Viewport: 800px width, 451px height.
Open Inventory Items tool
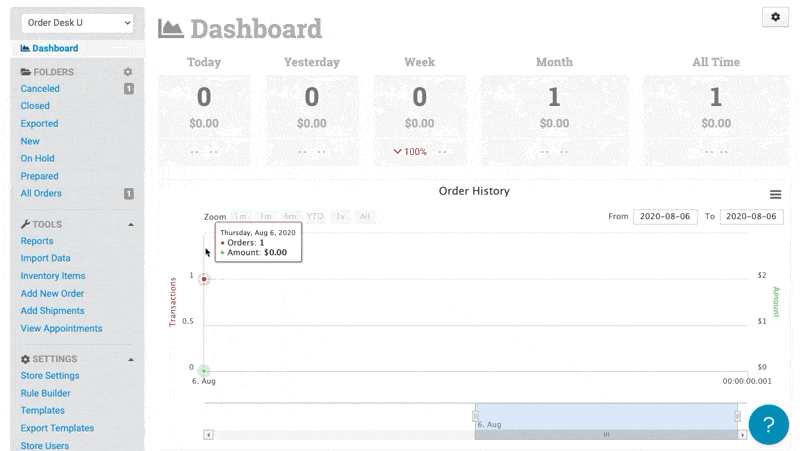[53, 276]
